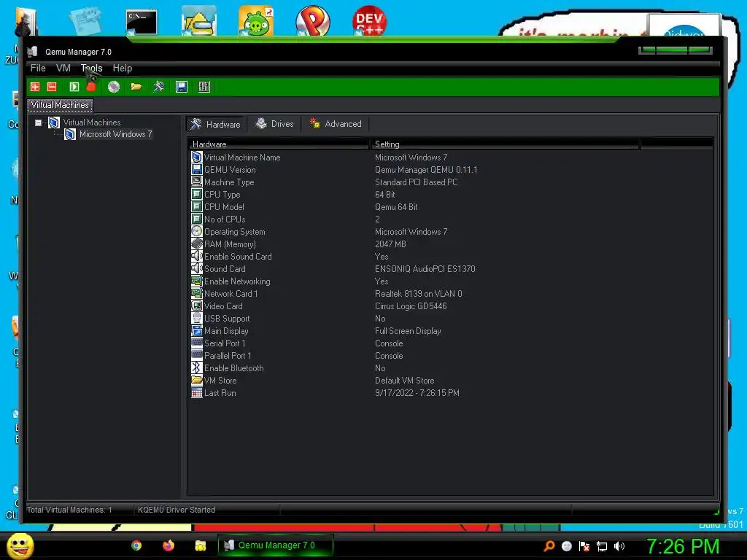Open Chrome from the taskbar
747x560 pixels.
tap(136, 545)
